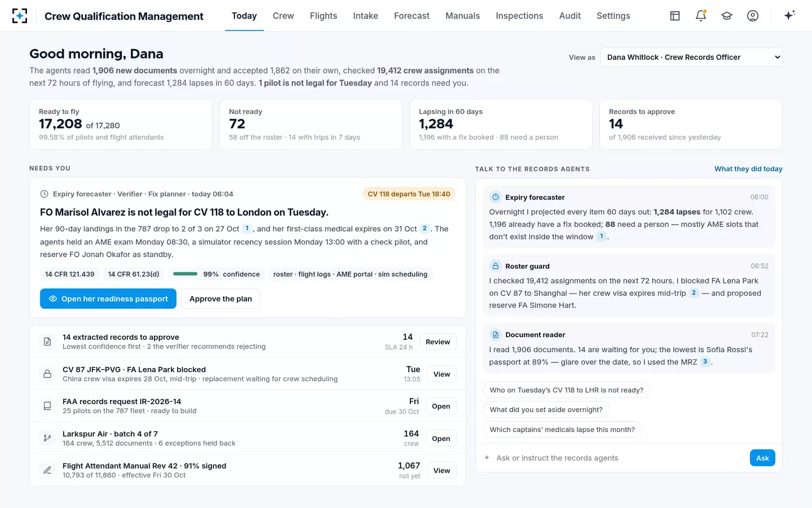Click the Roster guard agent lock icon
Image resolution: width=812 pixels, height=508 pixels.
496,266
